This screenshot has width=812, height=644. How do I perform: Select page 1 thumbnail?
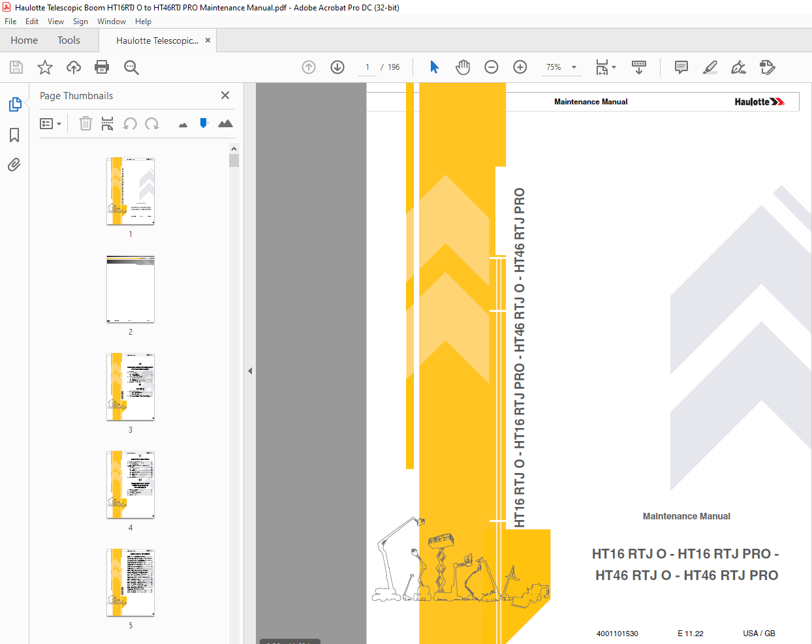click(131, 191)
